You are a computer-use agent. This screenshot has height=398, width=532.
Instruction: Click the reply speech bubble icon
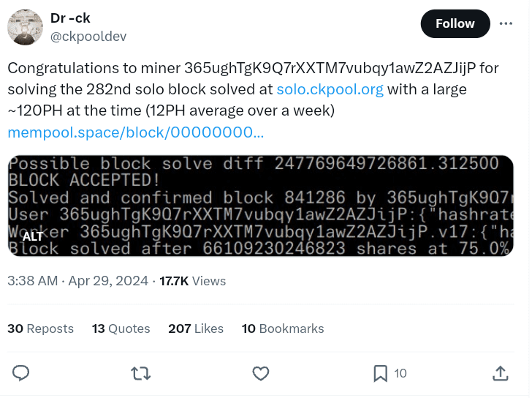[x=21, y=373]
